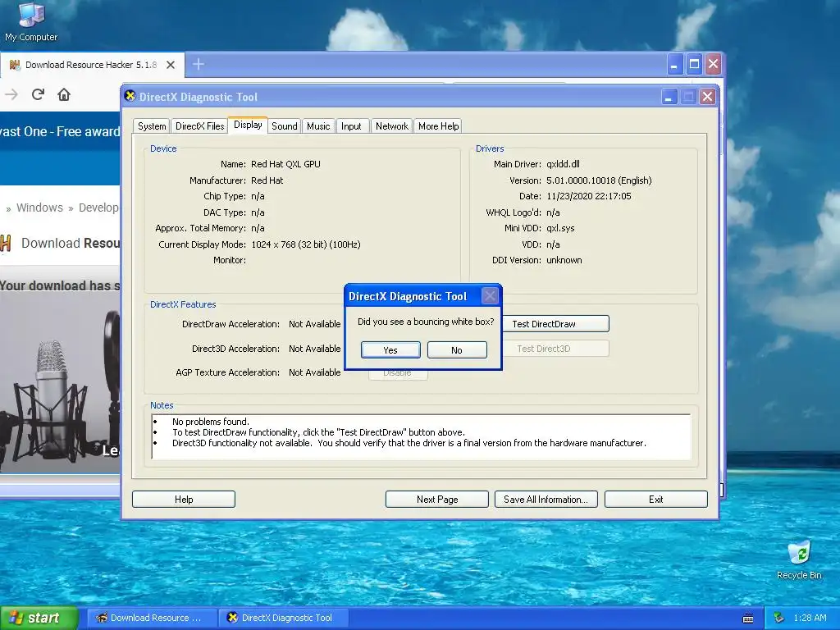Click the browser forward arrow icon
Viewport: 840px width, 630px height.
[11, 95]
